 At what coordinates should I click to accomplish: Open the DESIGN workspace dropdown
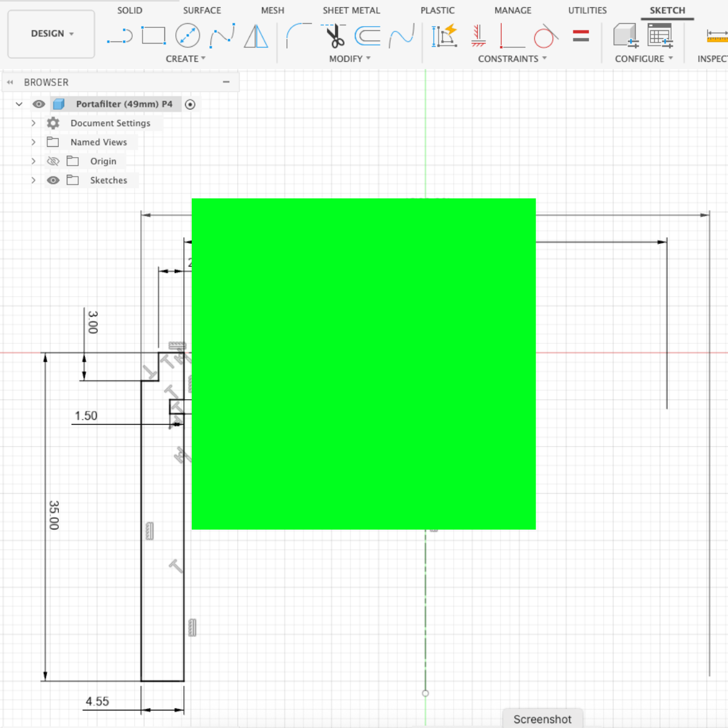[x=52, y=34]
